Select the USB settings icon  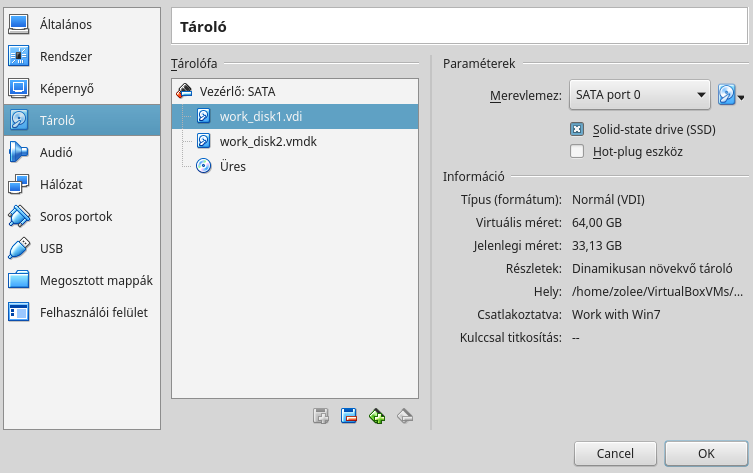click(x=19, y=248)
